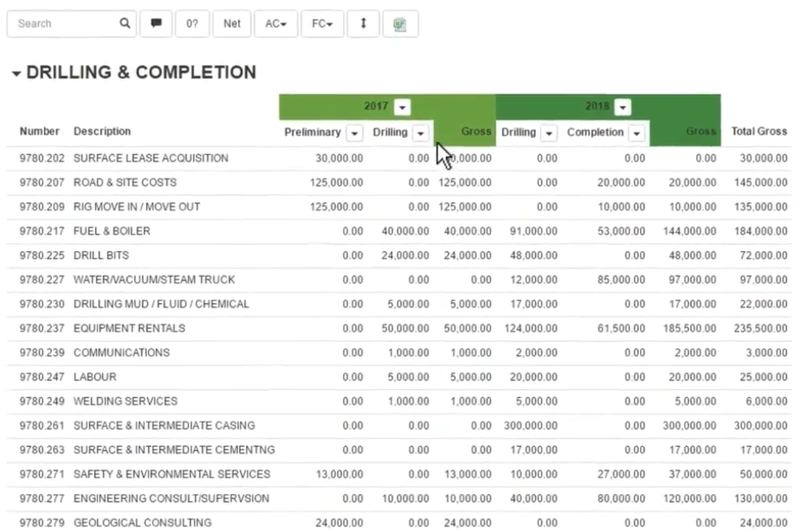Screen dimensions: 812x532
Task: Select COMMUNICATIONS description
Action: [121, 353]
